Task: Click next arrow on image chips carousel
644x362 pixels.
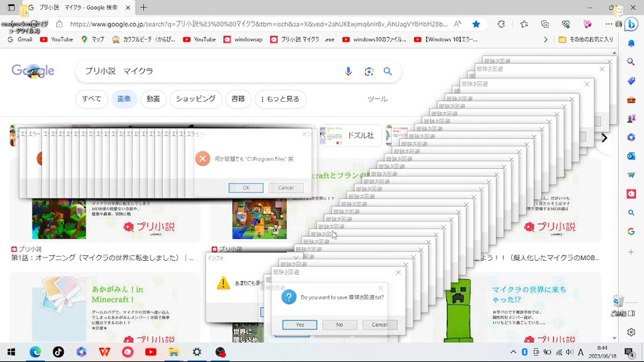Action: click(604, 138)
